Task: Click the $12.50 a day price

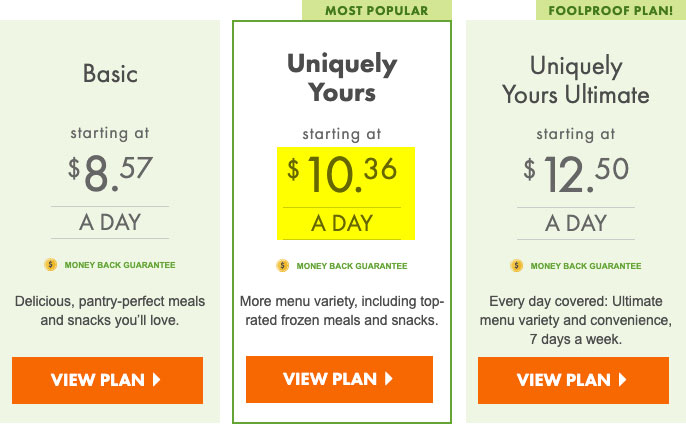Action: (x=576, y=195)
